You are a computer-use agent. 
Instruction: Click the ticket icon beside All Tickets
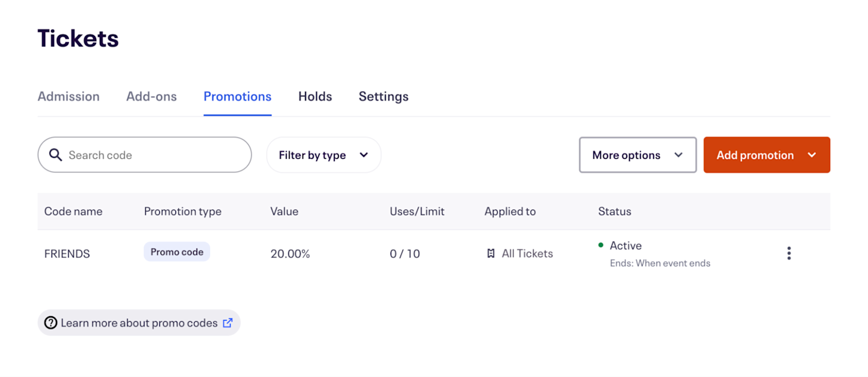[491, 254]
